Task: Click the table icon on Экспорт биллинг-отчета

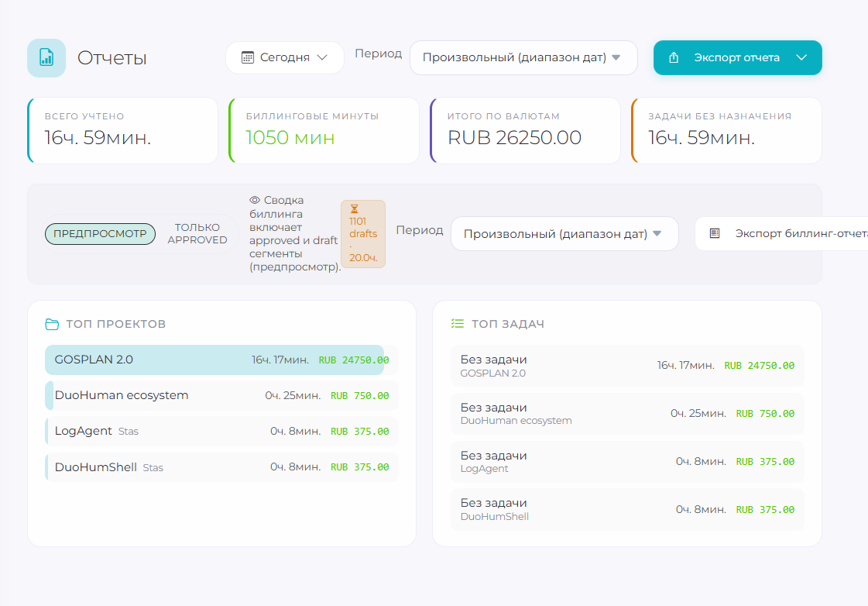Action: [715, 233]
